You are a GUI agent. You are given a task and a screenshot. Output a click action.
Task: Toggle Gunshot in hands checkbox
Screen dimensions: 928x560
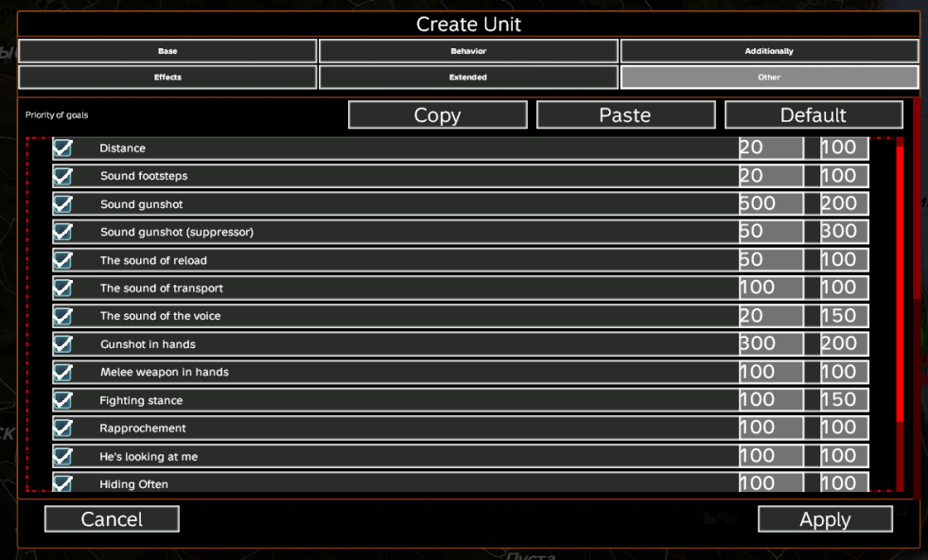click(x=63, y=343)
